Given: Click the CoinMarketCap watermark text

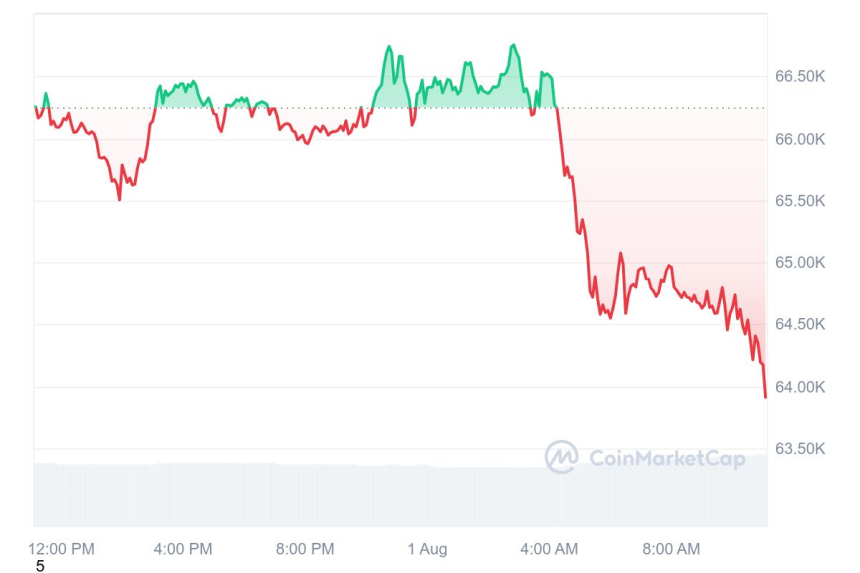Looking at the screenshot, I should (x=665, y=458).
